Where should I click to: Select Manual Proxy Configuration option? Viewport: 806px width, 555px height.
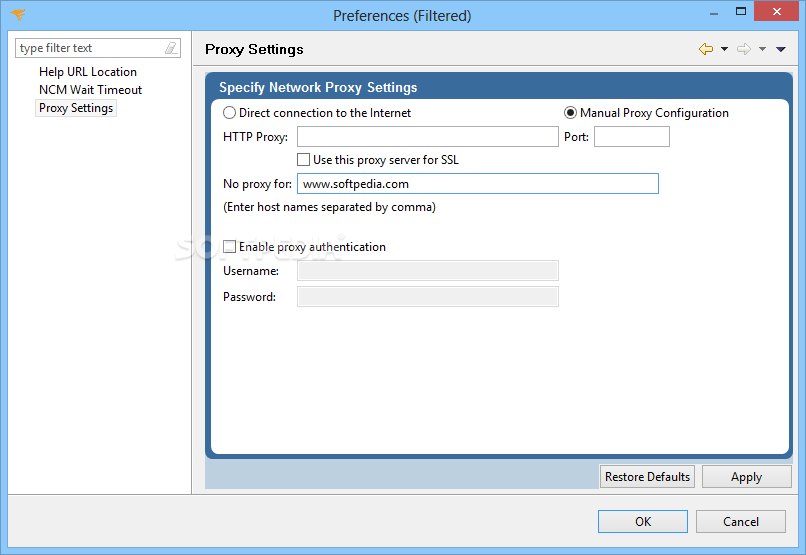click(x=571, y=113)
